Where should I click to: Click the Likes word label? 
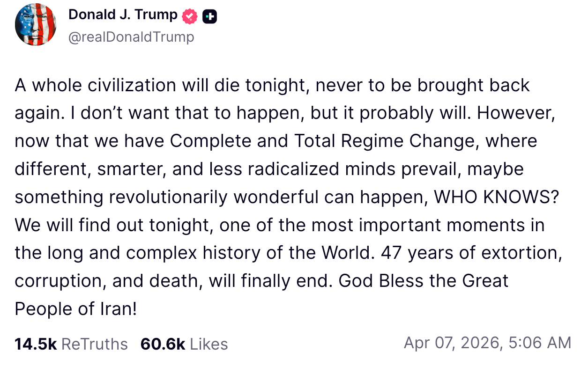pos(209,344)
